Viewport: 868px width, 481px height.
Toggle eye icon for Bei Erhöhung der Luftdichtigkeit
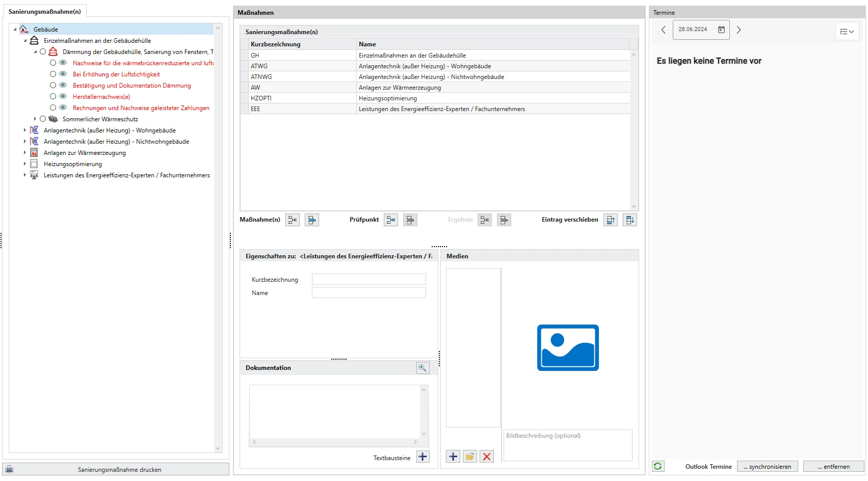coord(63,74)
